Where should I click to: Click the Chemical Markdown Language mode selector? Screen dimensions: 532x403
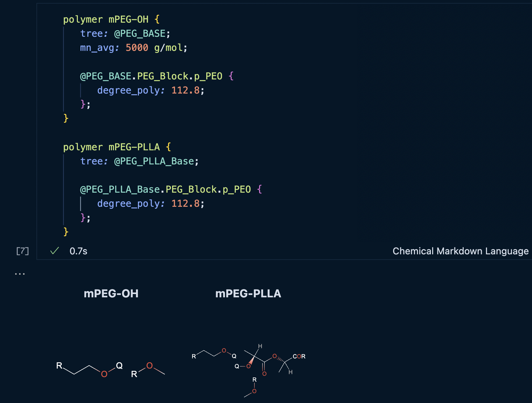pos(460,251)
